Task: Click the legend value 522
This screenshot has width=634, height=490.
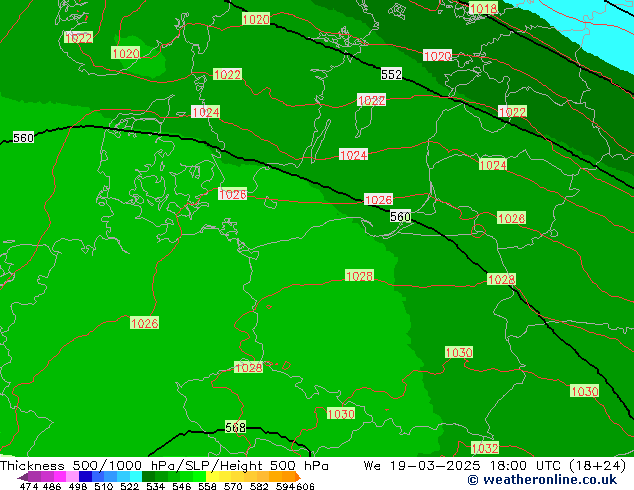Action: pyautogui.click(x=129, y=486)
